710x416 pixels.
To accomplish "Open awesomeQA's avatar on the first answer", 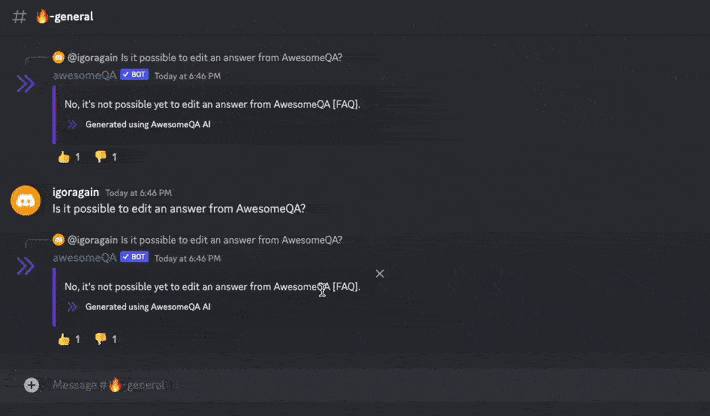I will [x=26, y=84].
